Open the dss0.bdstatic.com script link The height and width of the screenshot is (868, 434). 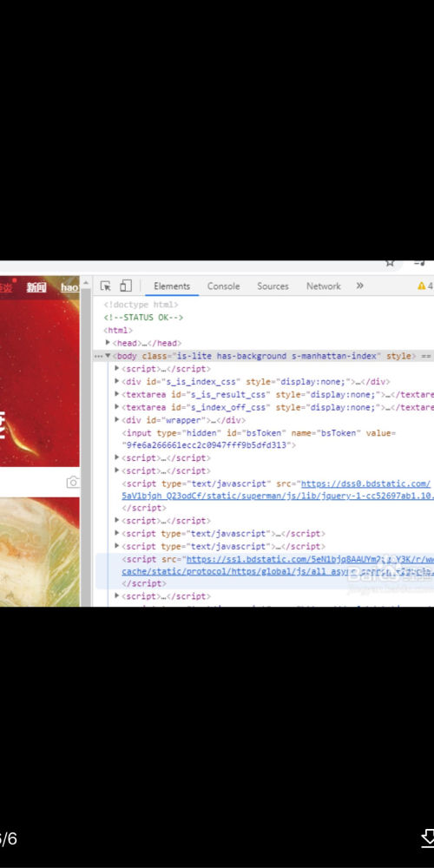pyautogui.click(x=366, y=483)
